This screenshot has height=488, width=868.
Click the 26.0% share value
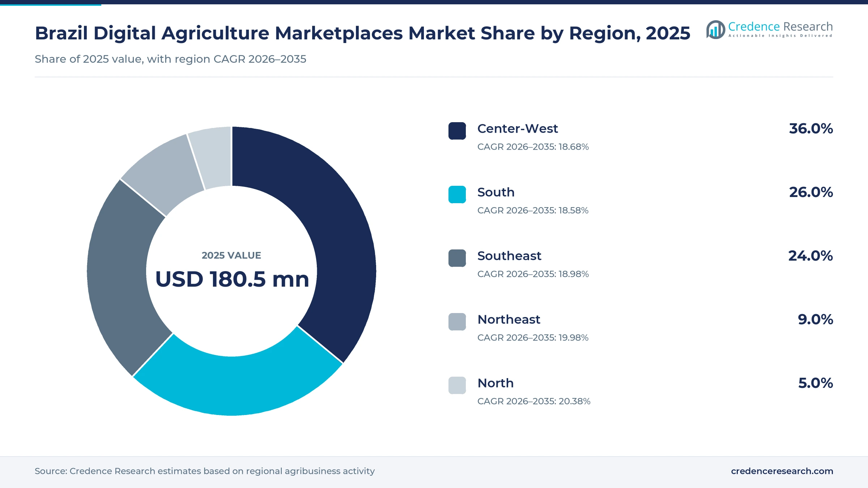(811, 192)
